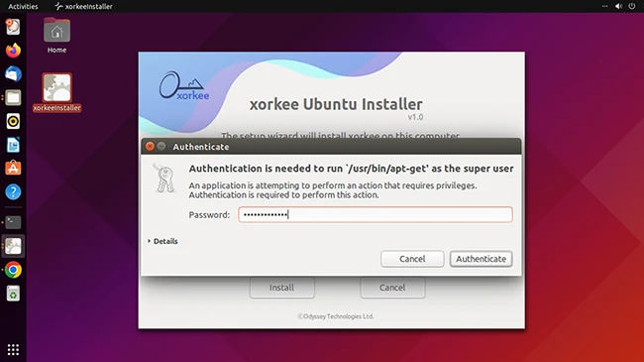Focus the Password input field
This screenshot has height=362, width=644.
[375, 214]
